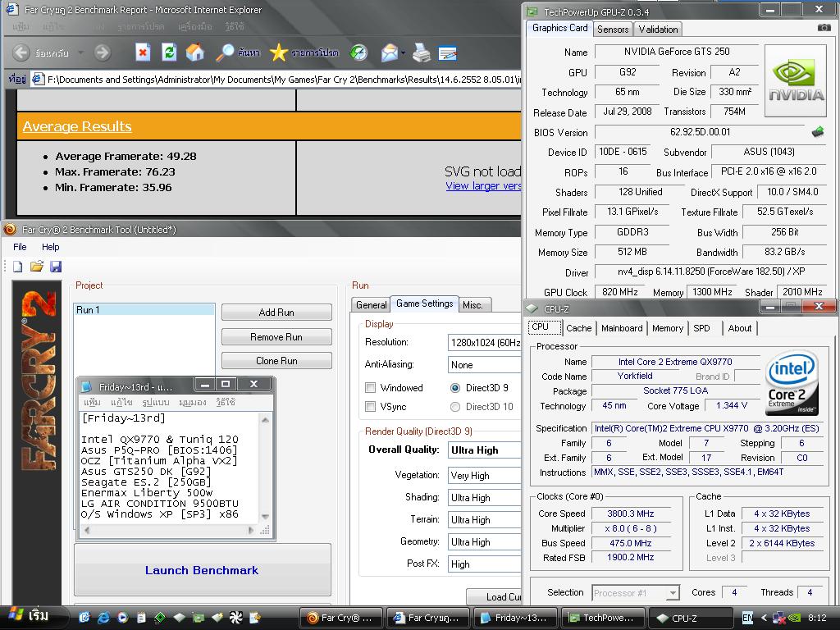The height and width of the screenshot is (630, 840).
Task: Launch Internet Explorer from quick launch bar
Action: [103, 618]
